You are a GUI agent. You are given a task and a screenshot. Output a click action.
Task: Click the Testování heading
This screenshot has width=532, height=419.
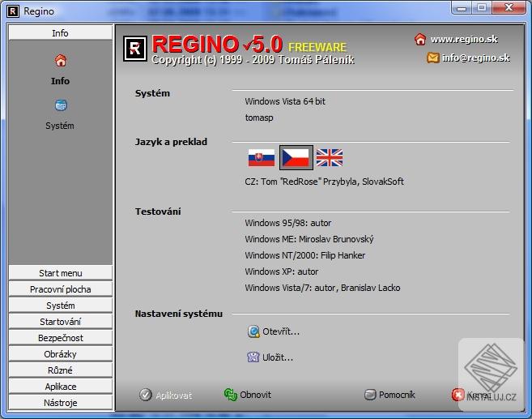158,212
